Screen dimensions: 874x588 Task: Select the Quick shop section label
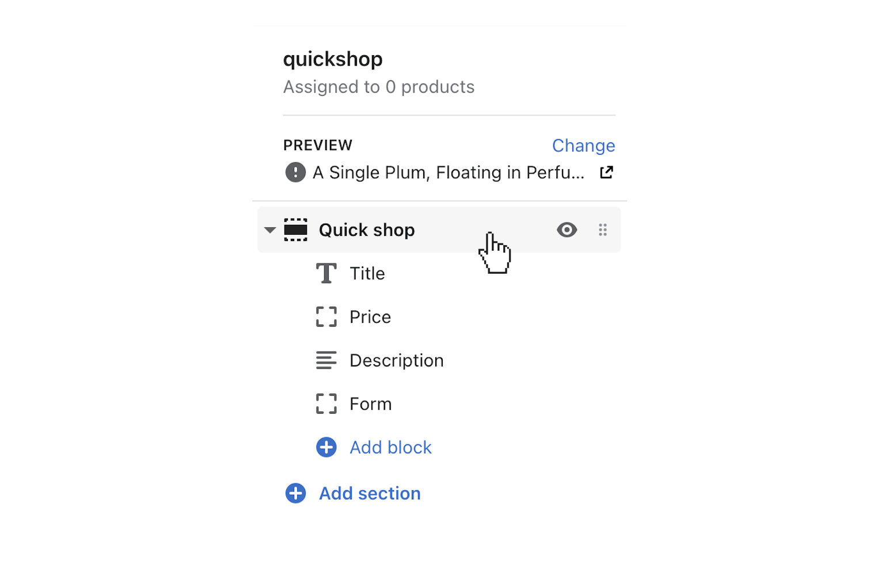367,230
